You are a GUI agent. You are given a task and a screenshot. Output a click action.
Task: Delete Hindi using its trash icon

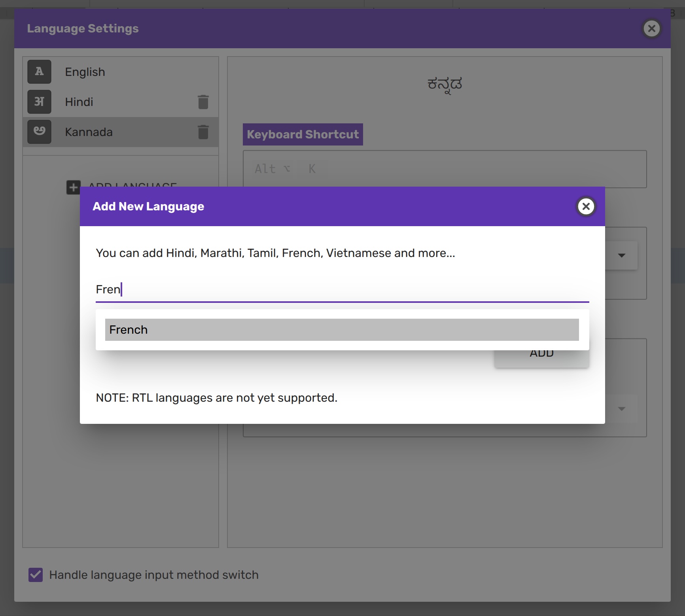tap(203, 102)
